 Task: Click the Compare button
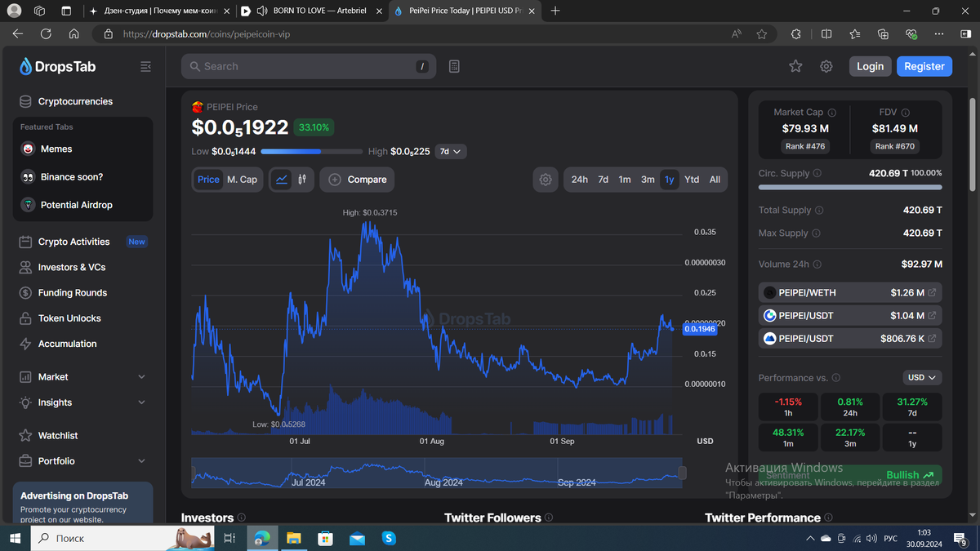[x=357, y=180]
